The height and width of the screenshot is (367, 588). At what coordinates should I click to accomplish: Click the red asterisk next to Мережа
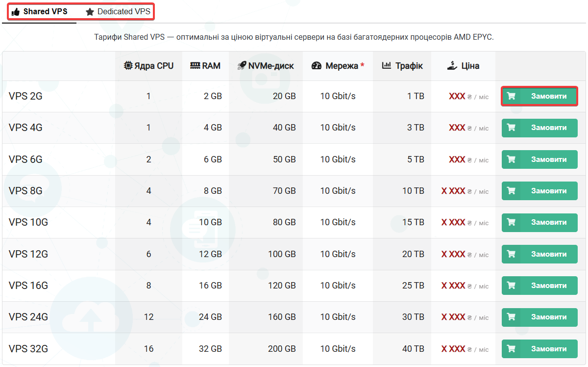pos(362,65)
